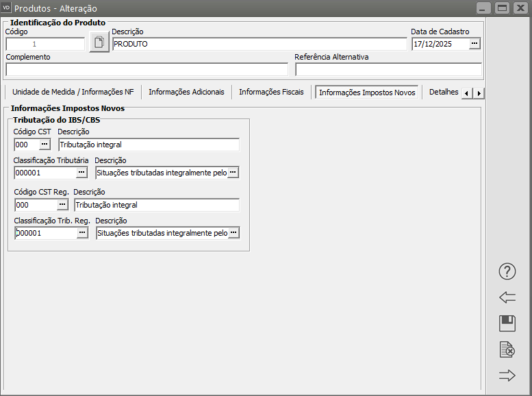Open the Código CST lookup button
Viewport: 532px width, 396px height.
point(45,145)
